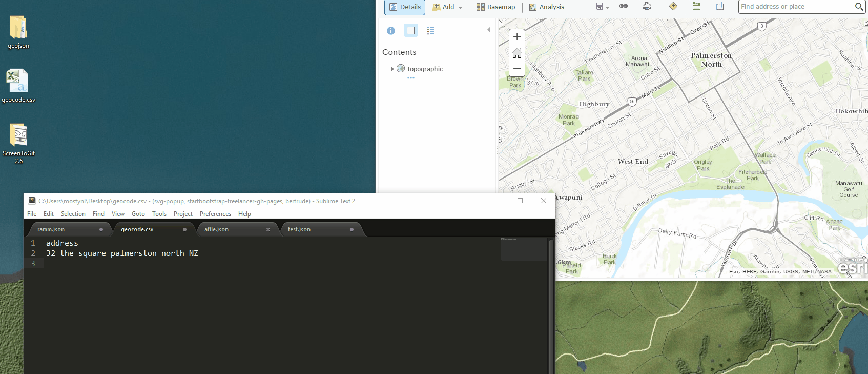
Task: Open the Basemap gallery
Action: (x=495, y=7)
